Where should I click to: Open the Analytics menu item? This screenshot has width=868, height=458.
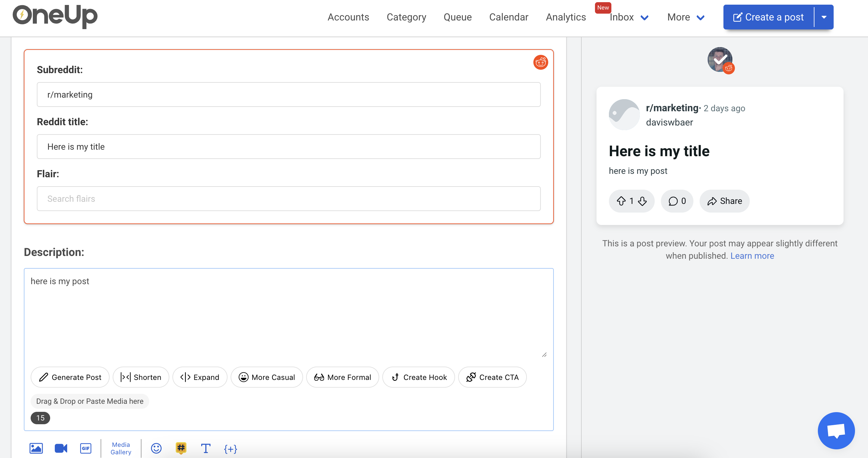[x=566, y=17]
